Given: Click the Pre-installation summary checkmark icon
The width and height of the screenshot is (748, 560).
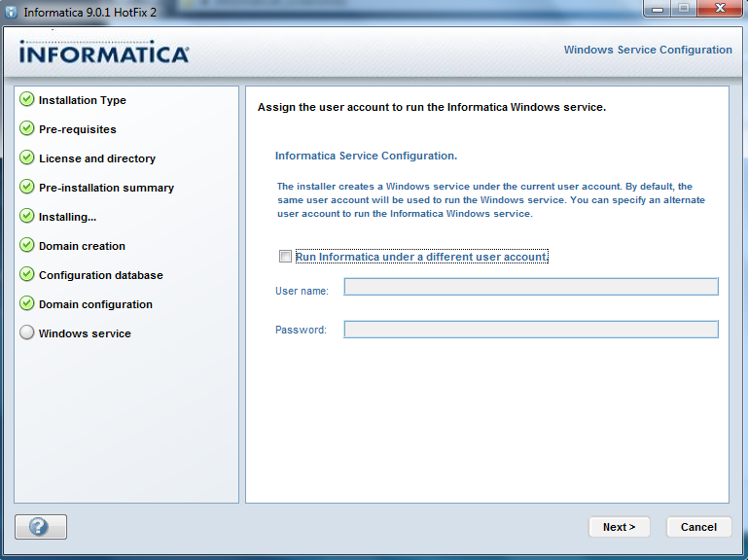Looking at the screenshot, I should point(27,188).
